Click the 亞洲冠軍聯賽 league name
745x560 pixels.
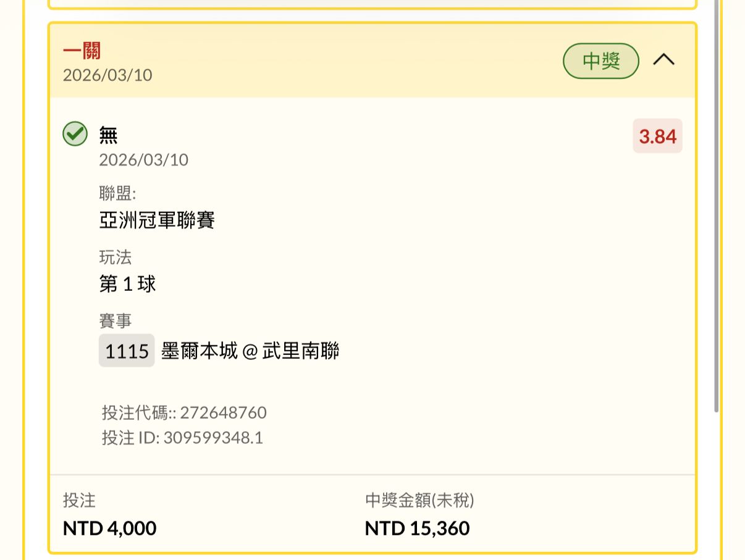click(157, 220)
